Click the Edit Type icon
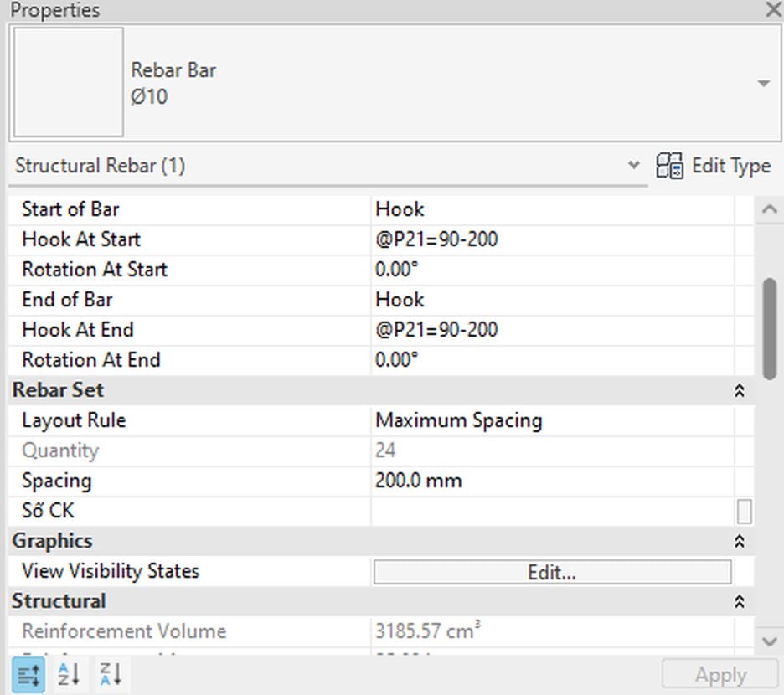784x695 pixels. pyautogui.click(x=669, y=166)
